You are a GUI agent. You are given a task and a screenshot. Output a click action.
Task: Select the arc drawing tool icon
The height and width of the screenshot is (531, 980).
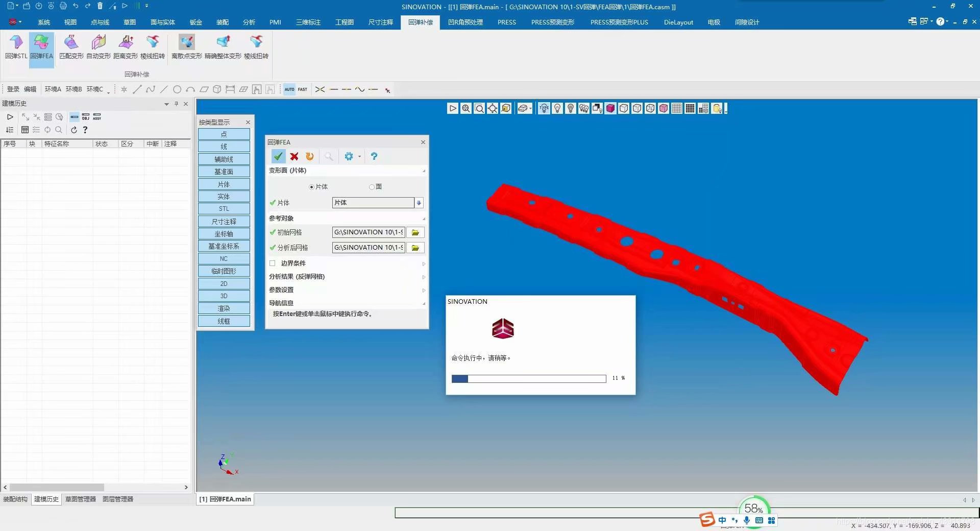[190, 89]
